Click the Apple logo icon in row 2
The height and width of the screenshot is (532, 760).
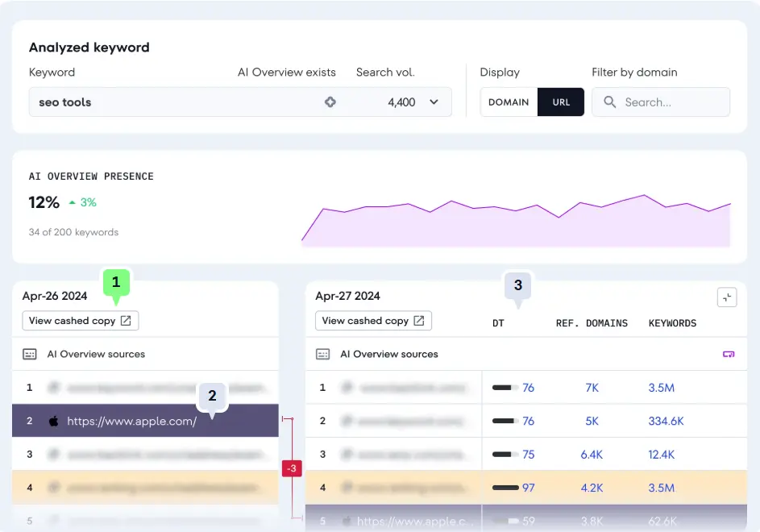point(54,421)
